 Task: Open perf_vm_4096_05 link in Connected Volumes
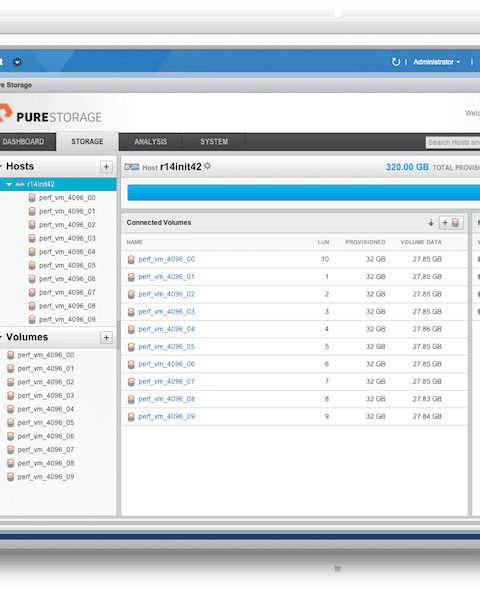[x=166, y=346]
